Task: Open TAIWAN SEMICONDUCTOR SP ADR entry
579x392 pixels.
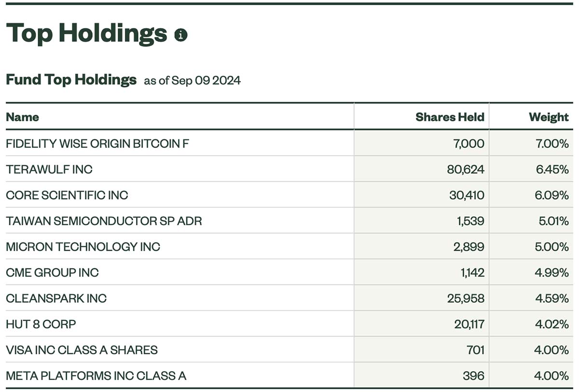Action: tap(104, 221)
